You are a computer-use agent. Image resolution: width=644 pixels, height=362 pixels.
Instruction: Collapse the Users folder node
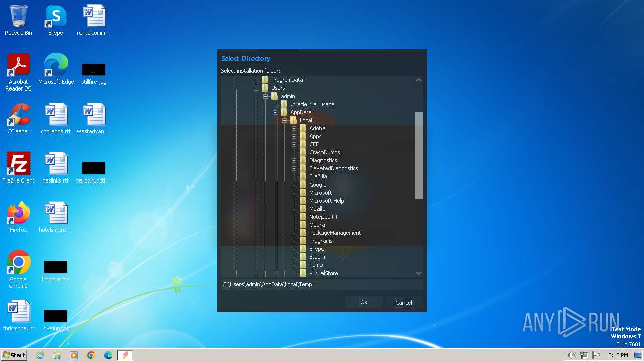tap(256, 88)
